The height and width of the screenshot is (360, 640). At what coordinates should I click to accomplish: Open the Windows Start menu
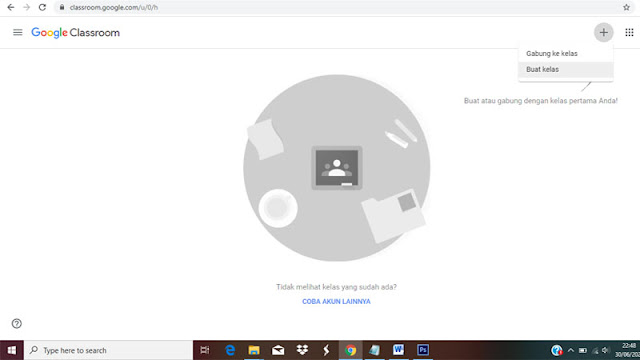point(12,350)
